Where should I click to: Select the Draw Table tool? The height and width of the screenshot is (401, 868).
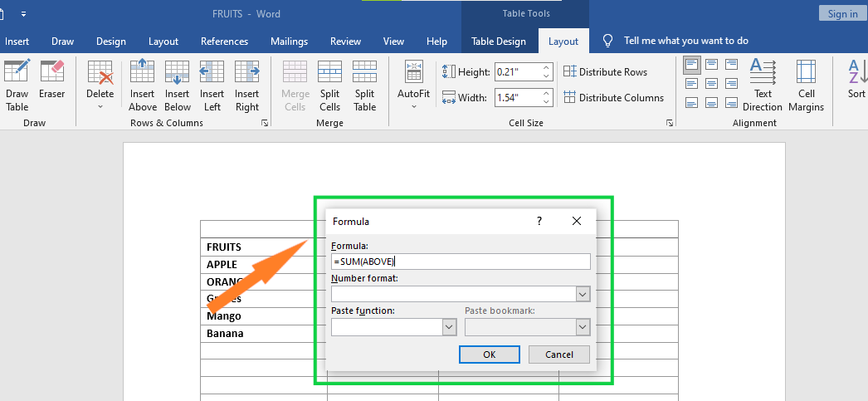tap(17, 86)
